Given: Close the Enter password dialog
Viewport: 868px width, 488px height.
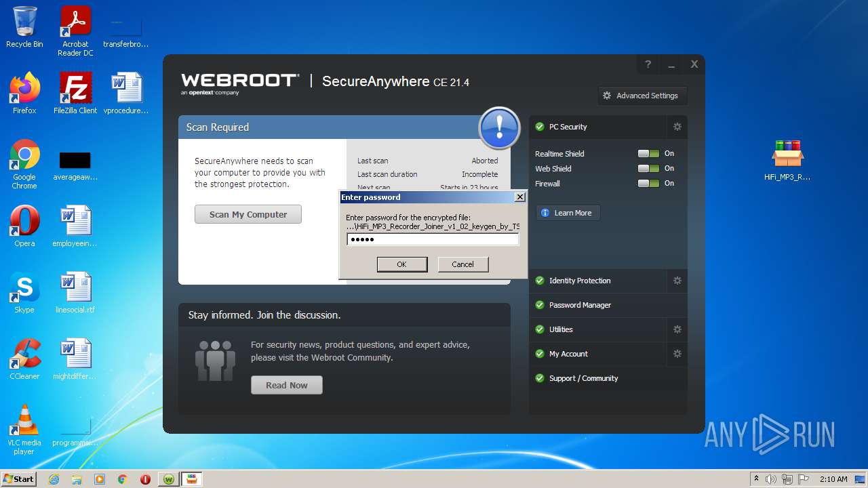Looking at the screenshot, I should 520,197.
